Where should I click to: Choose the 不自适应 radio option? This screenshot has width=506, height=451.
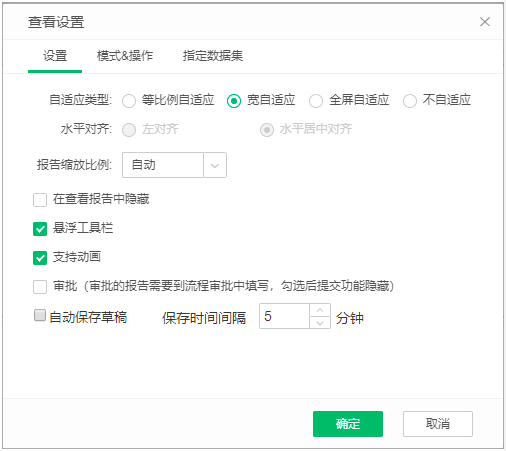(410, 101)
